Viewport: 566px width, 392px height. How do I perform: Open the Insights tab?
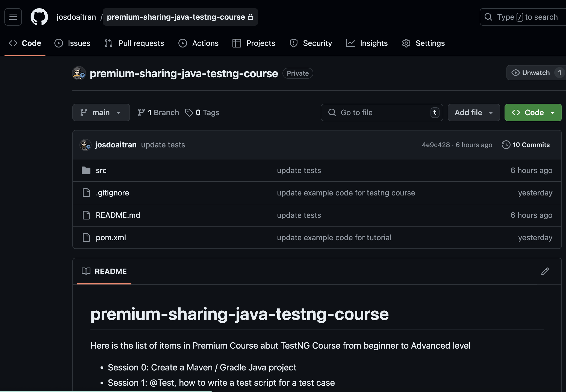coord(367,43)
